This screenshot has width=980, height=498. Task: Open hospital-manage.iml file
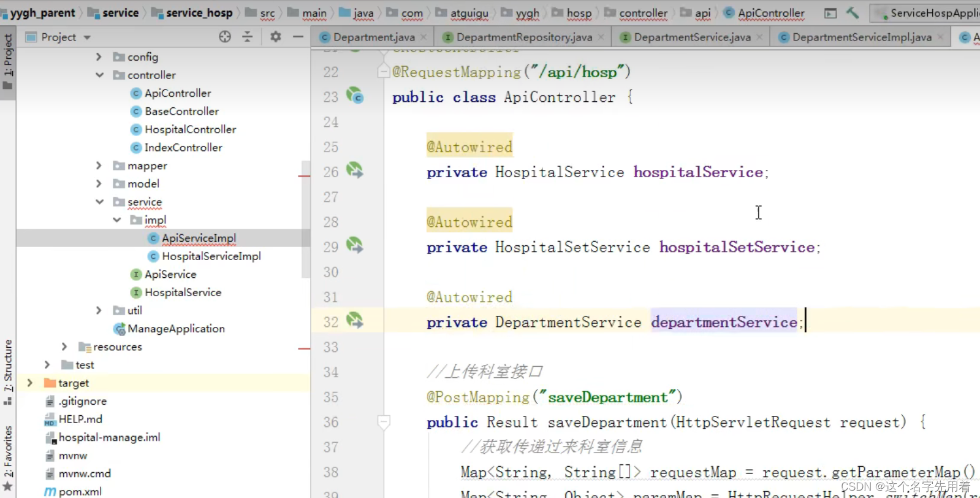point(102,437)
